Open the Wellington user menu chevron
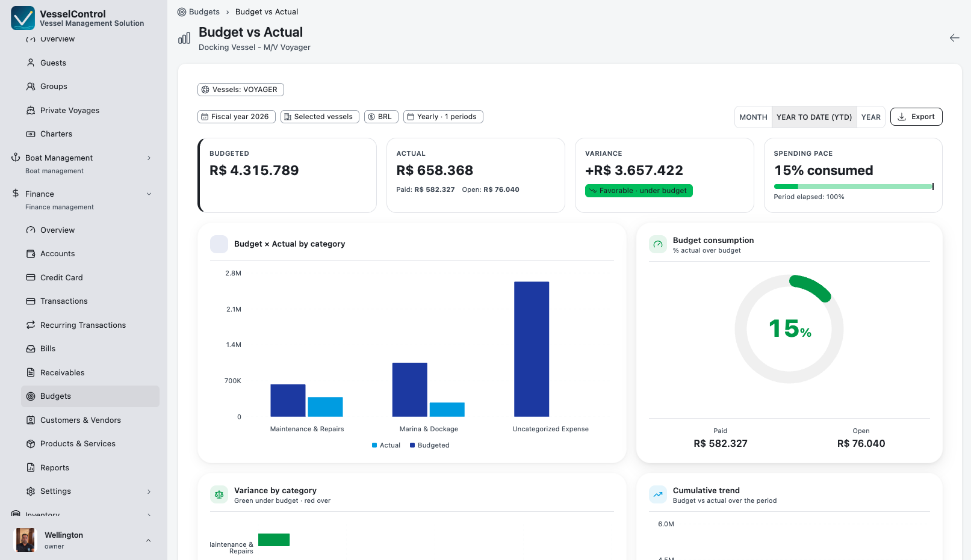This screenshot has height=560, width=971. tap(148, 540)
